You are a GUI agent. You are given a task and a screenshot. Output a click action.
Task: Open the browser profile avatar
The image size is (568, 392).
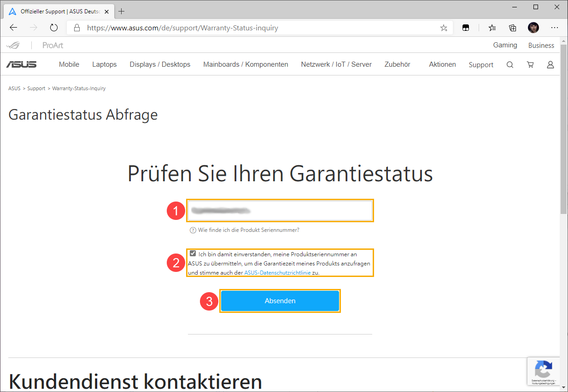[533, 28]
